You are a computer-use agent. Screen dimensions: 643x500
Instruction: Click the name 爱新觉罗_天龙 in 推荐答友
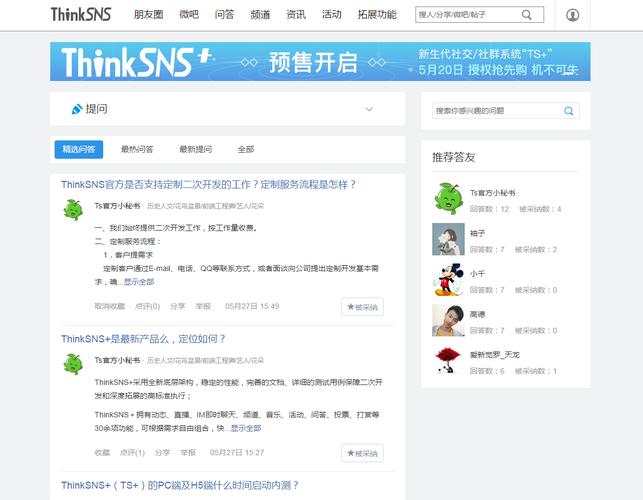pyautogui.click(x=495, y=355)
